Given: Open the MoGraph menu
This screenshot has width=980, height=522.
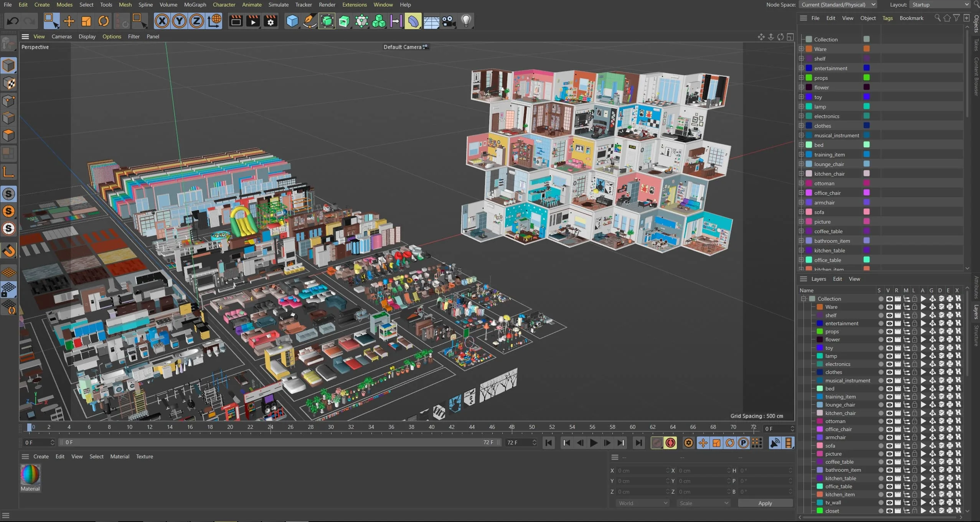Looking at the screenshot, I should click(x=195, y=5).
